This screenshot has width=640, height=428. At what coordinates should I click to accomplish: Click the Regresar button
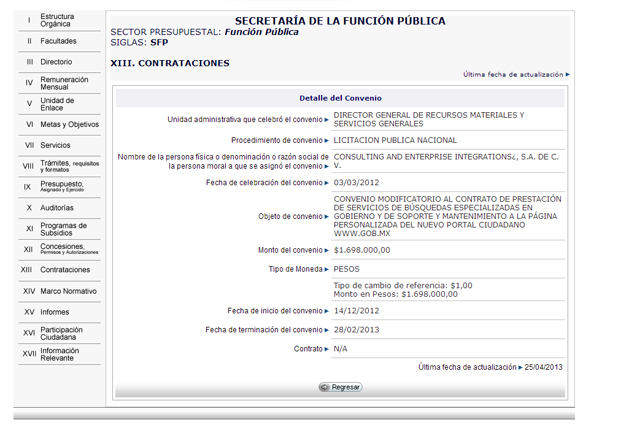point(340,387)
